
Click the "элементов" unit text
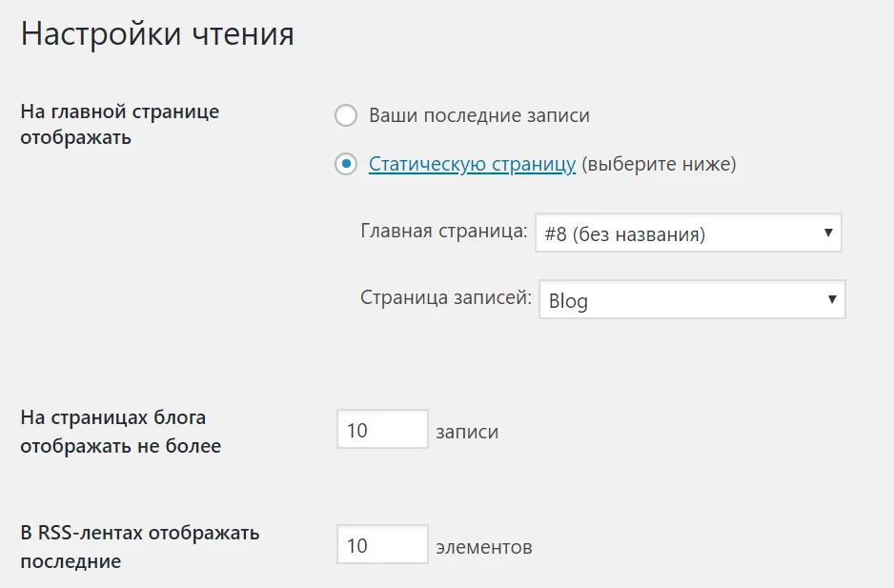[484, 547]
